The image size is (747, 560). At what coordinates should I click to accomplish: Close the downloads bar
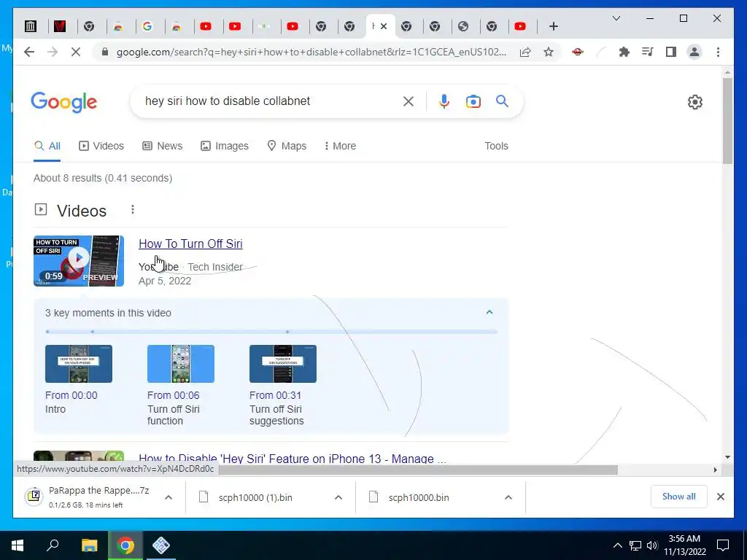(x=720, y=497)
